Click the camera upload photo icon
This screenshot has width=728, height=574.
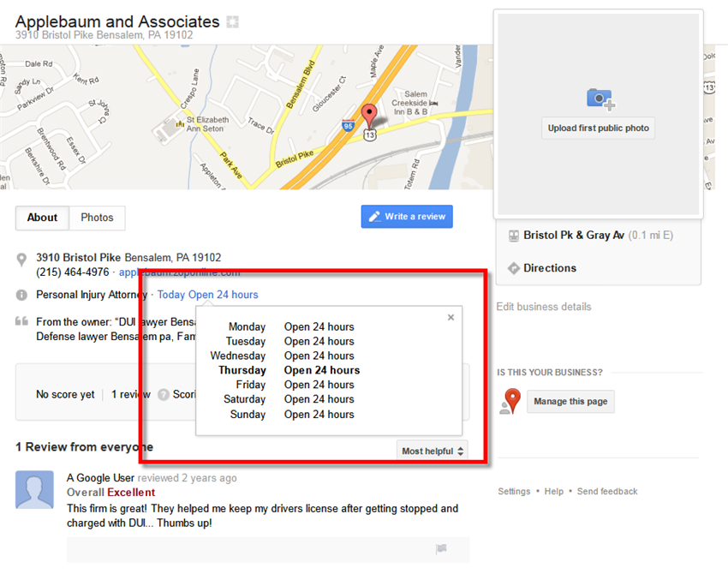(600, 99)
